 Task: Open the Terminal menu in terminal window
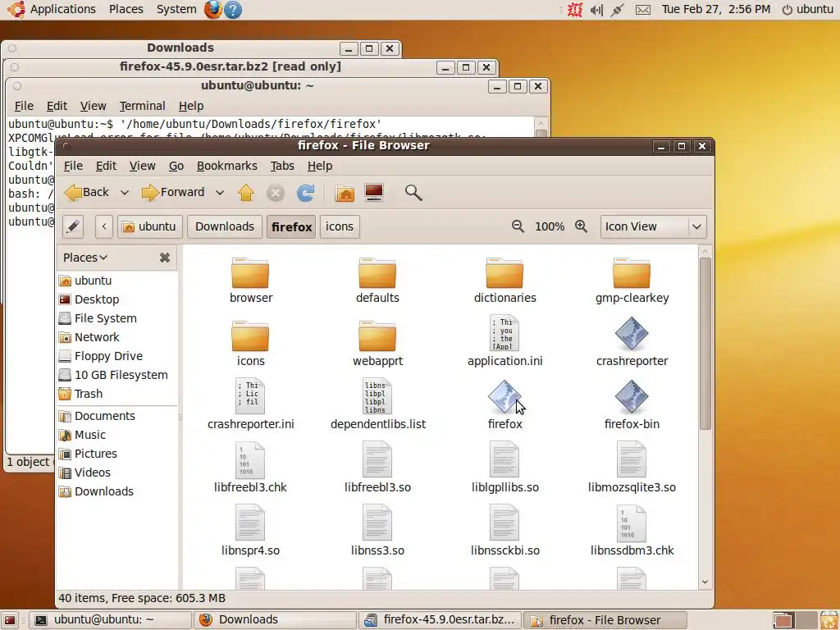tap(142, 106)
